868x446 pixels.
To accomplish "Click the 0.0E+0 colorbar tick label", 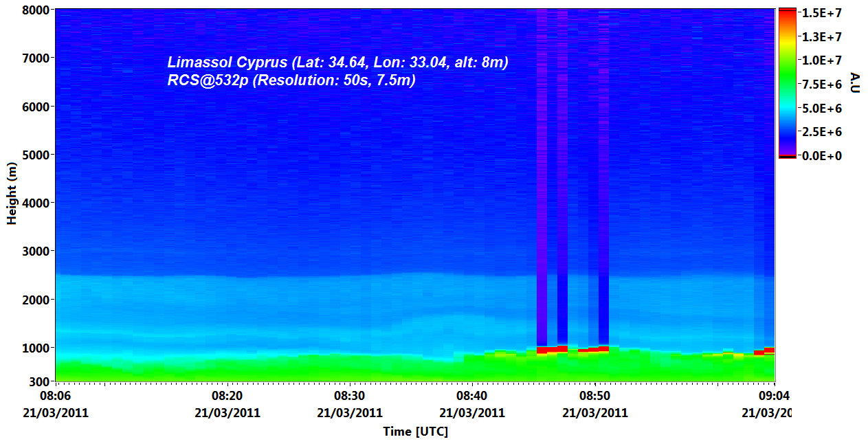I will click(x=821, y=155).
